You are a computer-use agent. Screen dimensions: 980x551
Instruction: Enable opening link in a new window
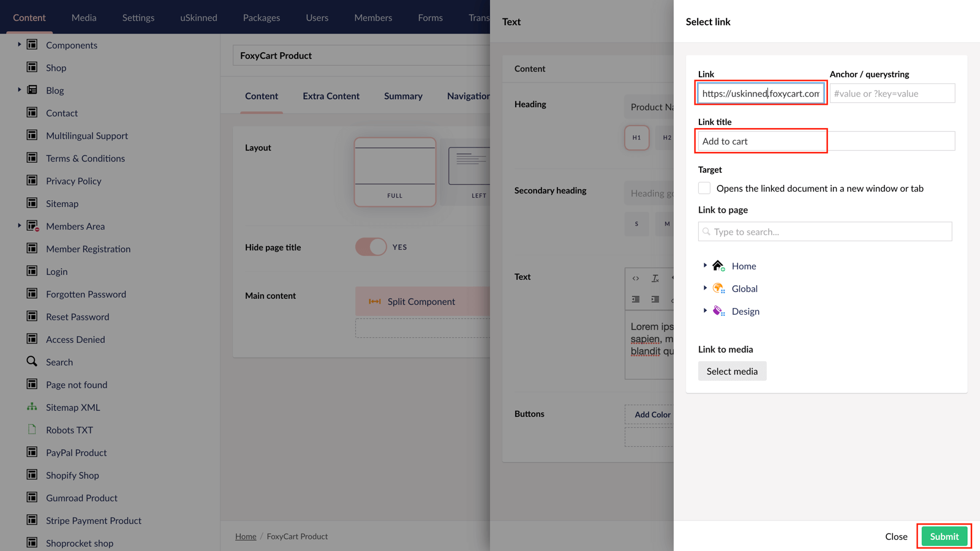pos(704,188)
